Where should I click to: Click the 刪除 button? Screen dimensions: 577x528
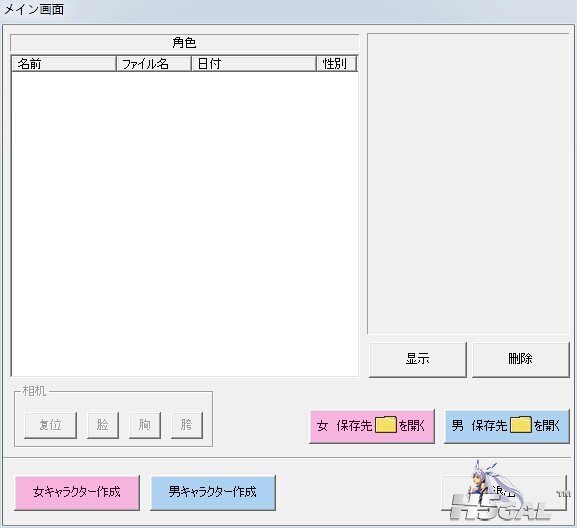point(521,359)
